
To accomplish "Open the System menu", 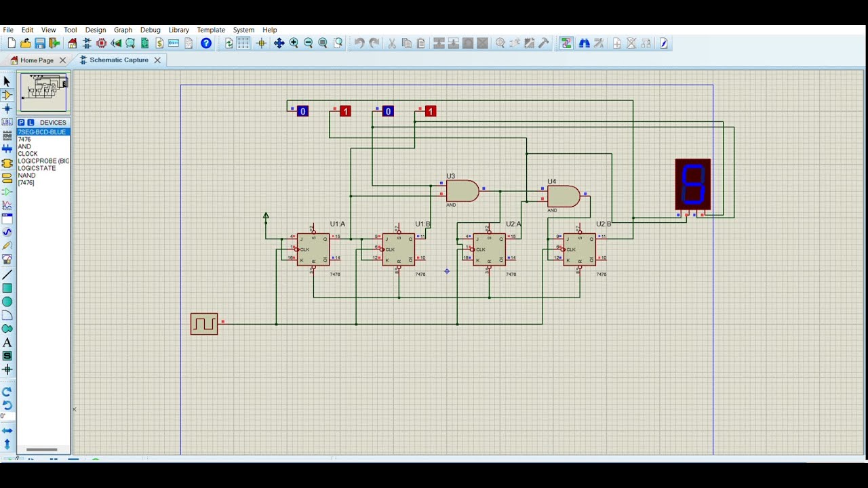I will click(243, 30).
